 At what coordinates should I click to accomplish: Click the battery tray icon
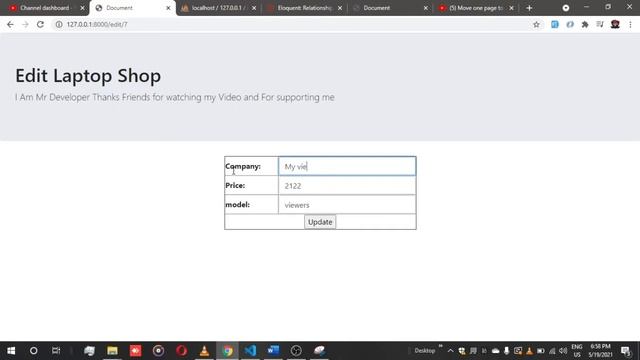tap(541, 351)
